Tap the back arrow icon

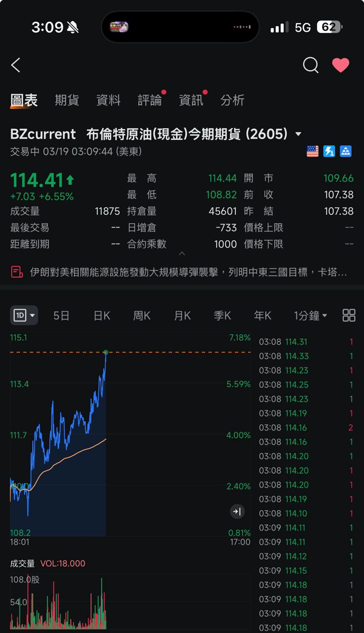tap(16, 65)
